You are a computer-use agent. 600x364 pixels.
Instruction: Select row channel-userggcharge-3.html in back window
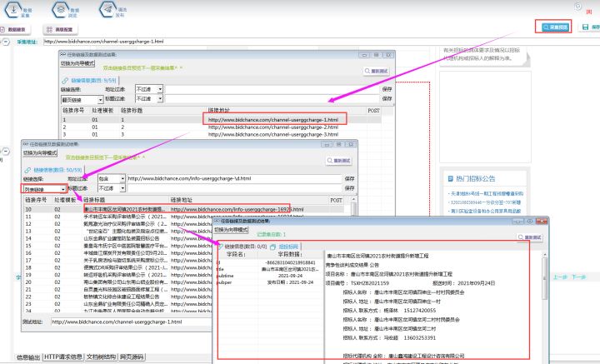click(x=221, y=134)
